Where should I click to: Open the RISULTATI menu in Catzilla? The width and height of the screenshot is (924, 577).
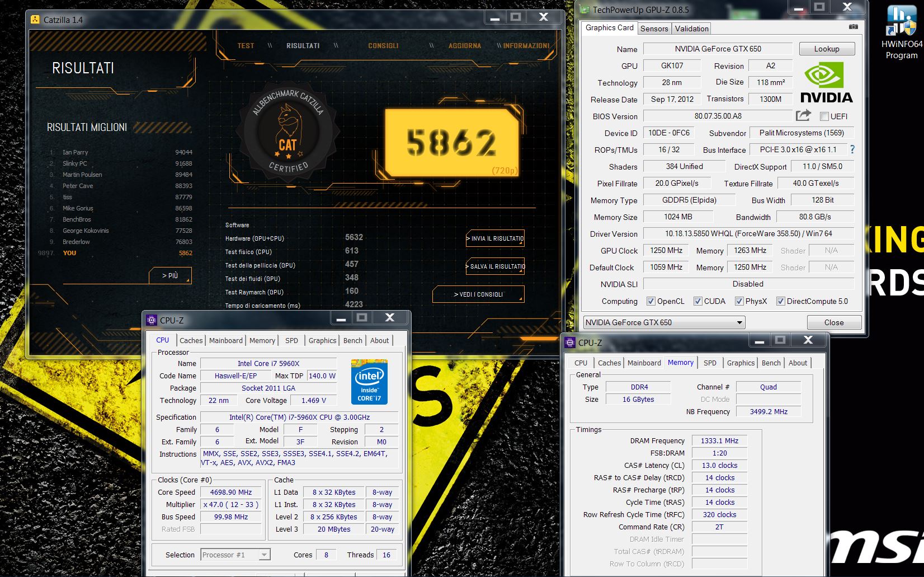click(x=303, y=46)
